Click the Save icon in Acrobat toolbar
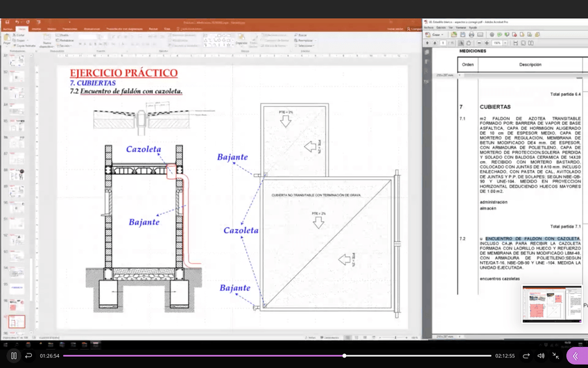This screenshot has height=368, width=588. (x=462, y=34)
